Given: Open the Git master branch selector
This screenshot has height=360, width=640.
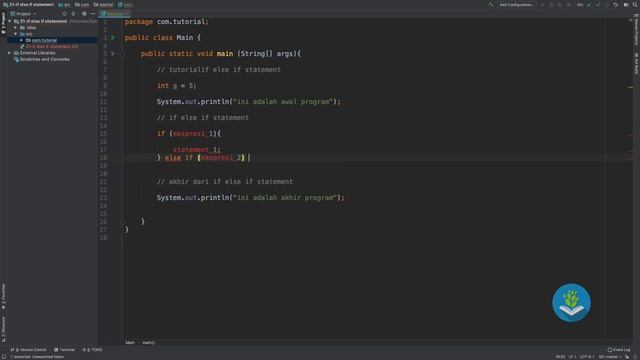Looking at the screenshot, I should tap(610, 357).
